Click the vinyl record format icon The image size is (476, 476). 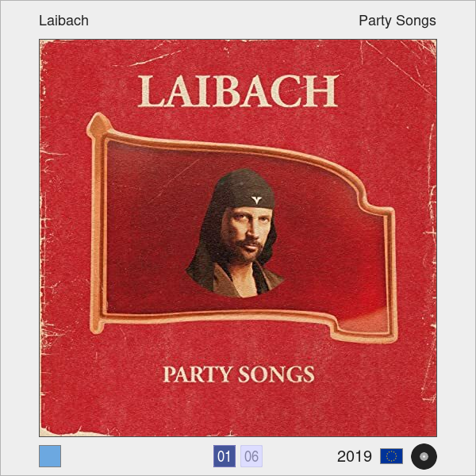424,456
